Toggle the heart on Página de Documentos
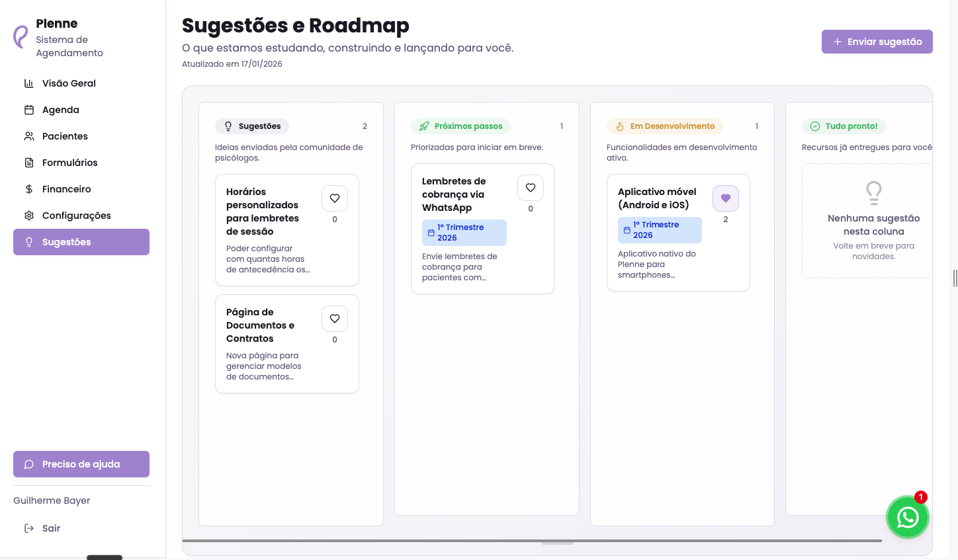The image size is (958, 560). point(334,318)
